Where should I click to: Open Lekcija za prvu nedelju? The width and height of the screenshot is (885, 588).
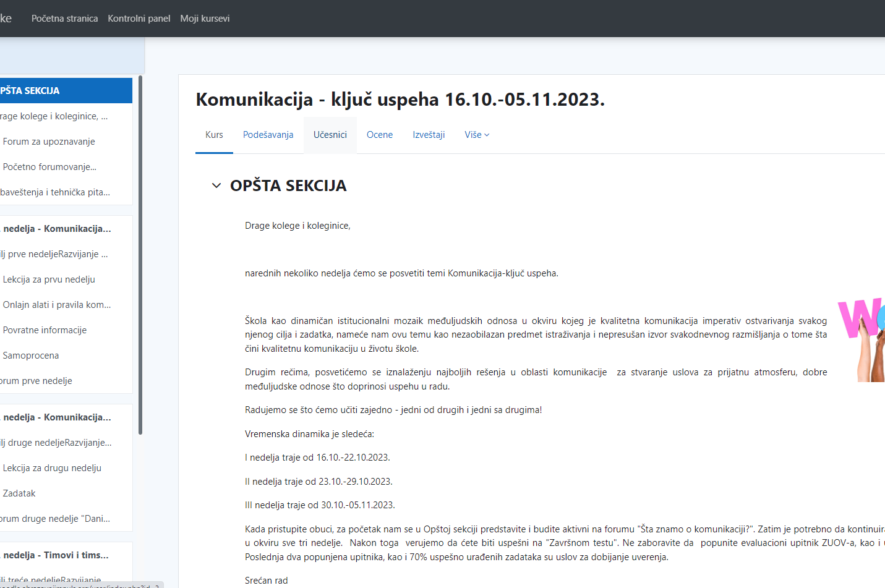[x=49, y=279]
